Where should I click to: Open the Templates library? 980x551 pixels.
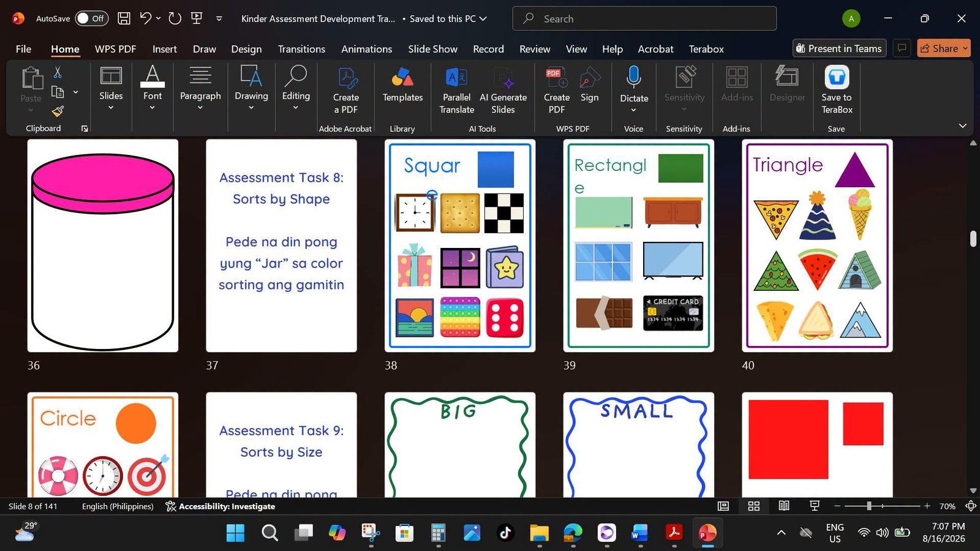point(402,84)
